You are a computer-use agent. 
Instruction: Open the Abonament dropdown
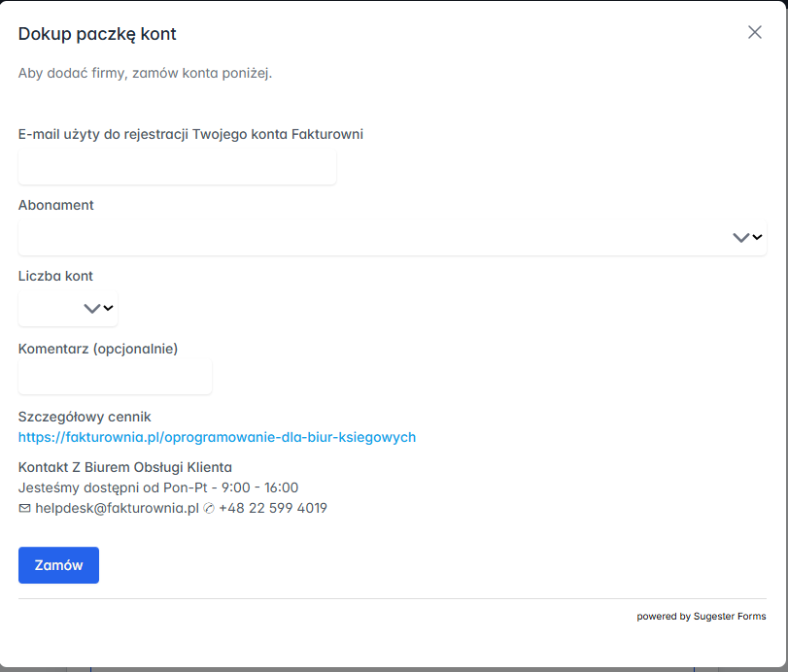(392, 237)
